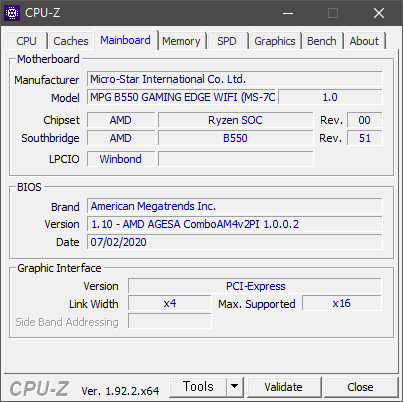
Task: Select the Mainboard tab
Action: tap(125, 40)
